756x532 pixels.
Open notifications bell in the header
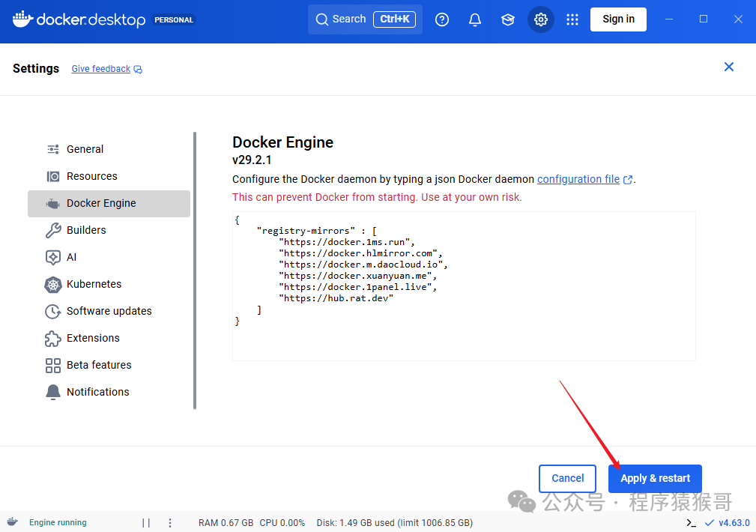475,19
